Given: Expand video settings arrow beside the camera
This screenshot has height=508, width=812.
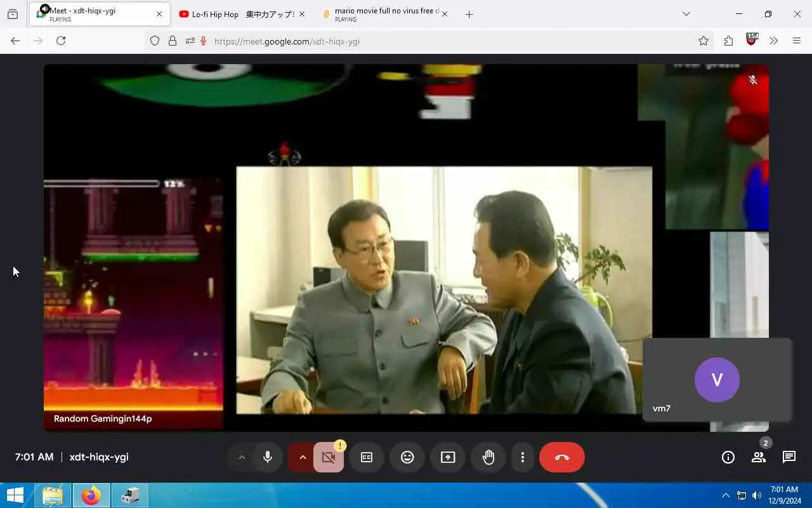Looking at the screenshot, I should 303,457.
